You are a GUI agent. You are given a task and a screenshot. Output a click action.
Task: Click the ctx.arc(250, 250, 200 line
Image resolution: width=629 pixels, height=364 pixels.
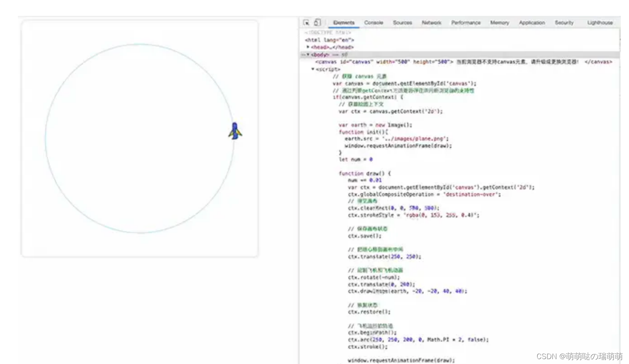coord(418,340)
